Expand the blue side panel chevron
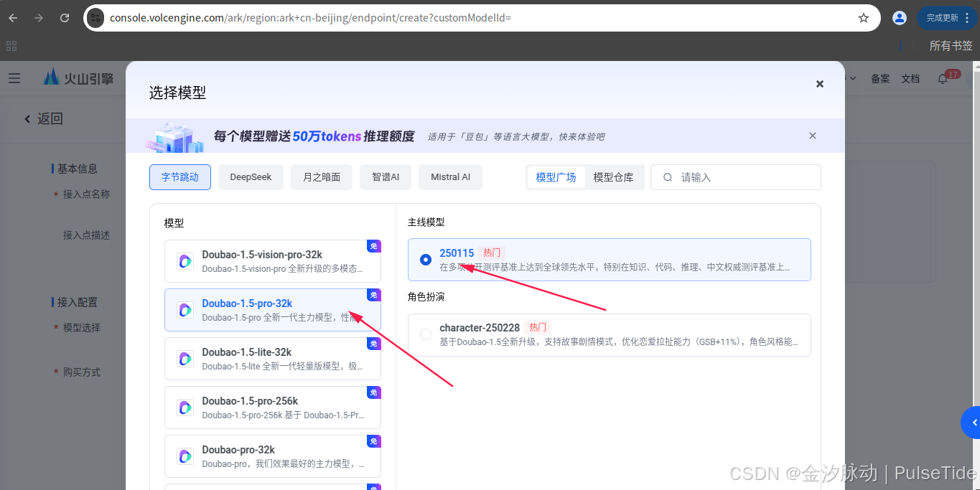This screenshot has width=980, height=490. tap(973, 423)
